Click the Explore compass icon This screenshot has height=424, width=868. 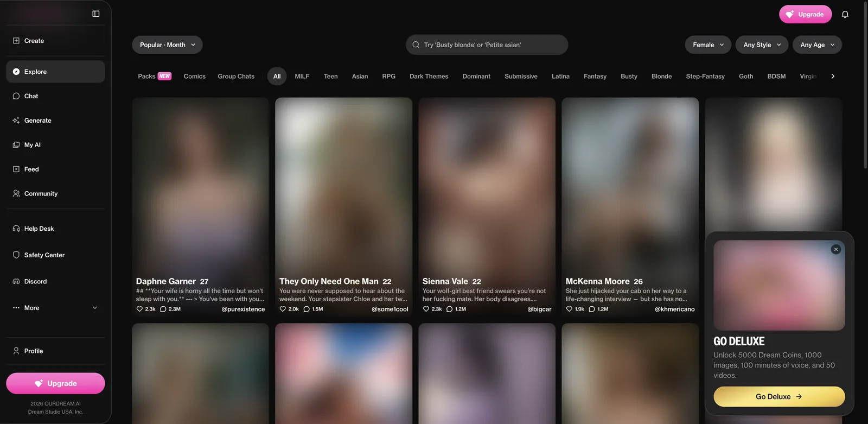click(16, 72)
